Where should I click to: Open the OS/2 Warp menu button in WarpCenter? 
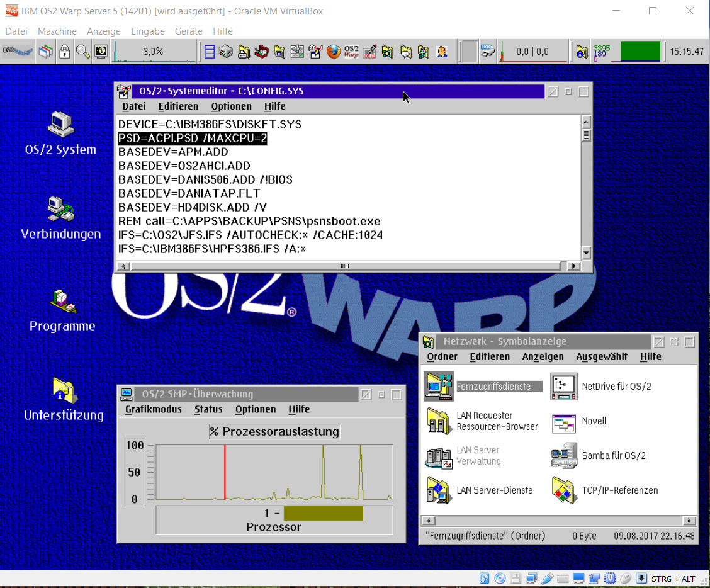(17, 51)
